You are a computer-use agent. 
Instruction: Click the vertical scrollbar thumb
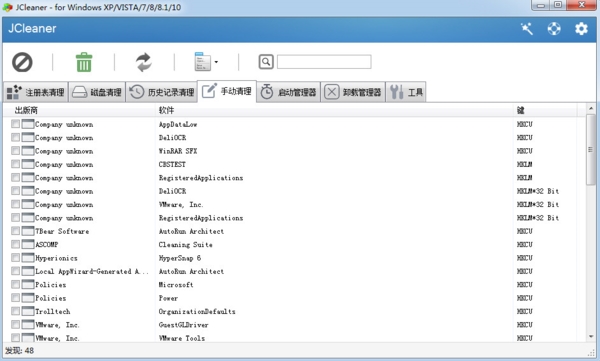click(x=591, y=149)
